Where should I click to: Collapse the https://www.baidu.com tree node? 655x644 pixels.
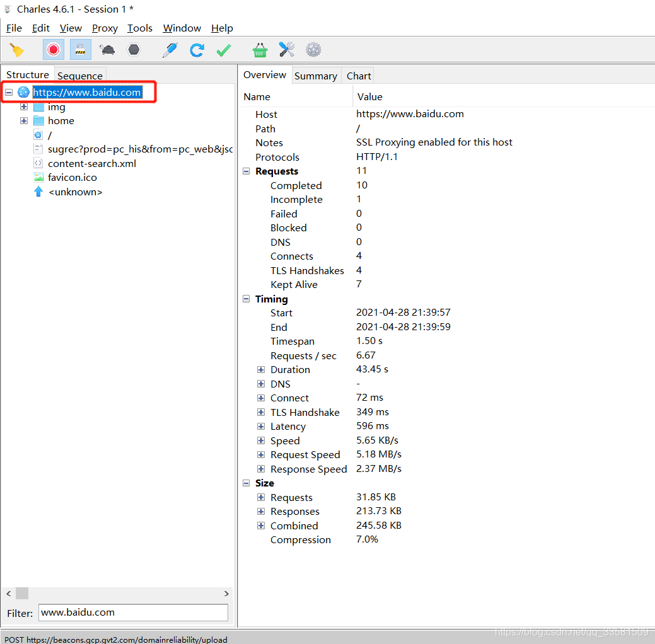[9, 92]
